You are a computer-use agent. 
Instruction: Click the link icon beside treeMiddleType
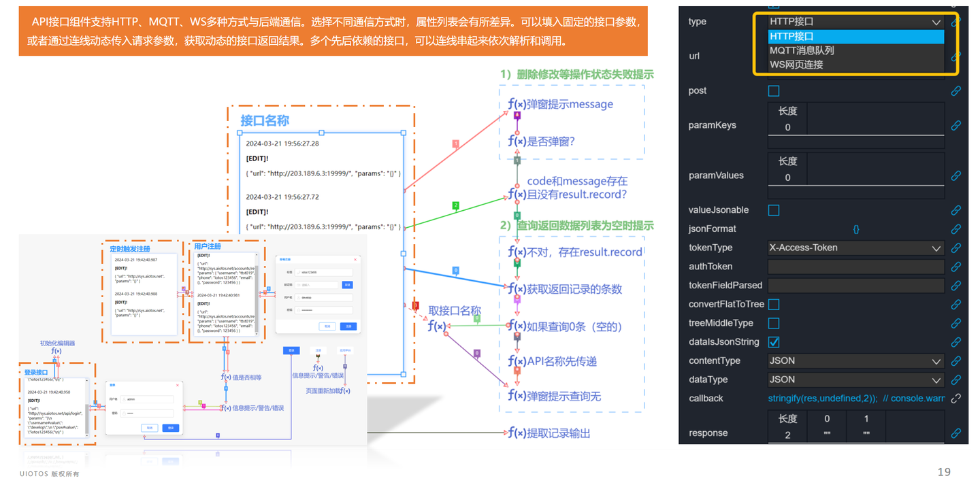tap(955, 323)
